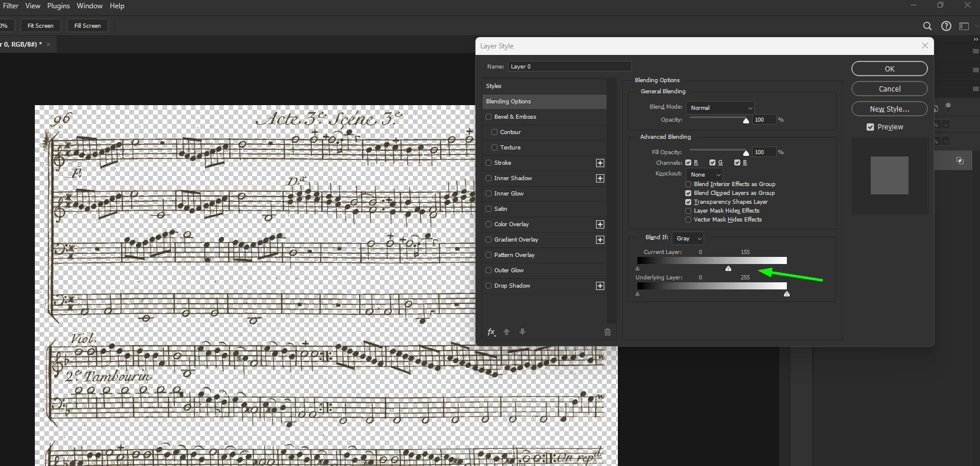Add another Gradient Overlay with plus icon
The image size is (980, 466).
pos(600,240)
